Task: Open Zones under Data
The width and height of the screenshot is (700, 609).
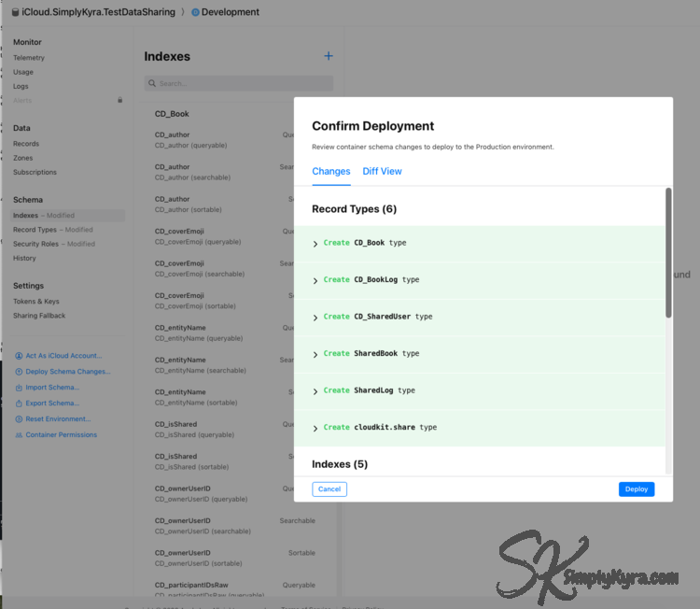Action: coord(22,158)
